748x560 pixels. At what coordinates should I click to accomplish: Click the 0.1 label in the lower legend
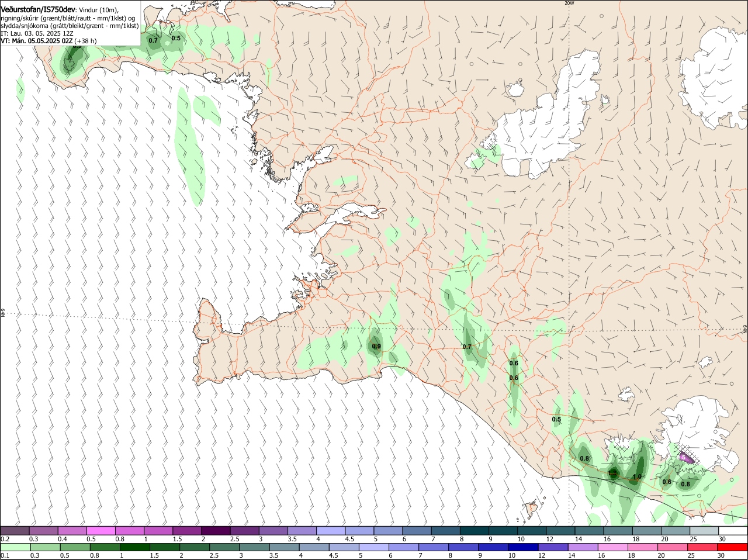(x=5, y=556)
